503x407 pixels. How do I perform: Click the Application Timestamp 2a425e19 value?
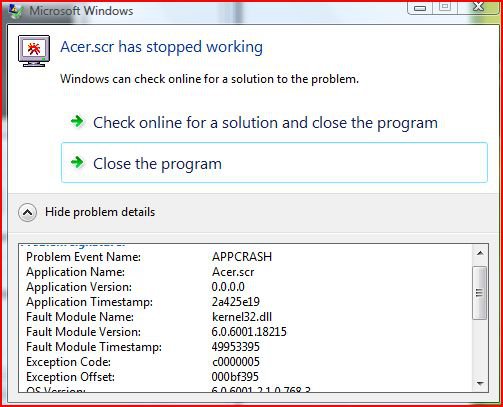[x=236, y=302]
